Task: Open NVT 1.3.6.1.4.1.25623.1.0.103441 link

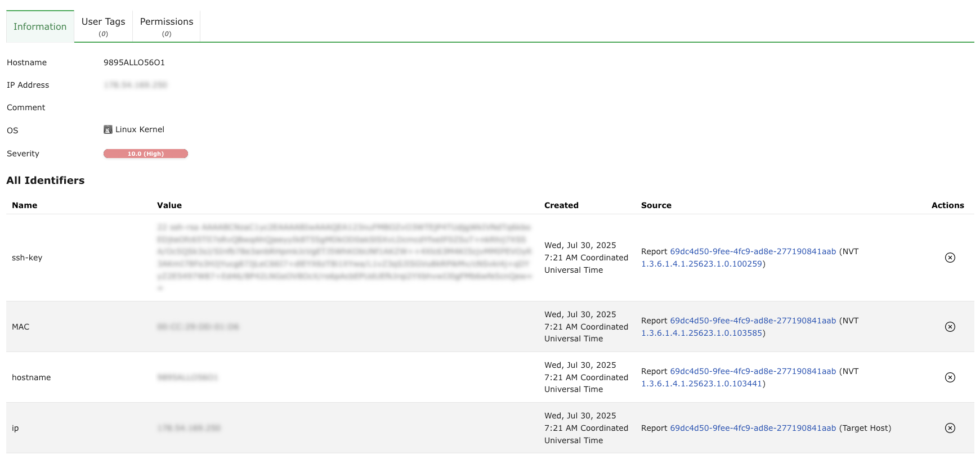Action: [701, 384]
